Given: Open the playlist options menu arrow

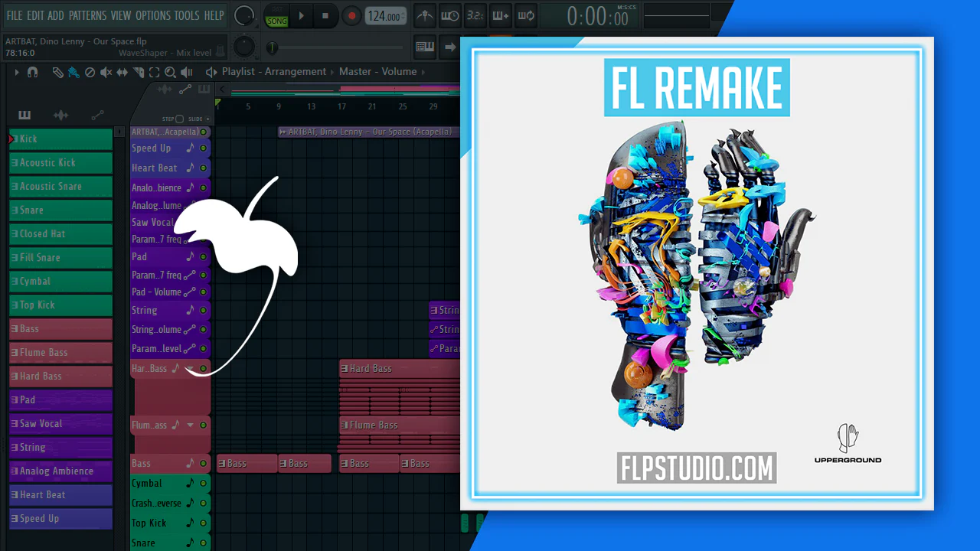Looking at the screenshot, I should click(16, 72).
